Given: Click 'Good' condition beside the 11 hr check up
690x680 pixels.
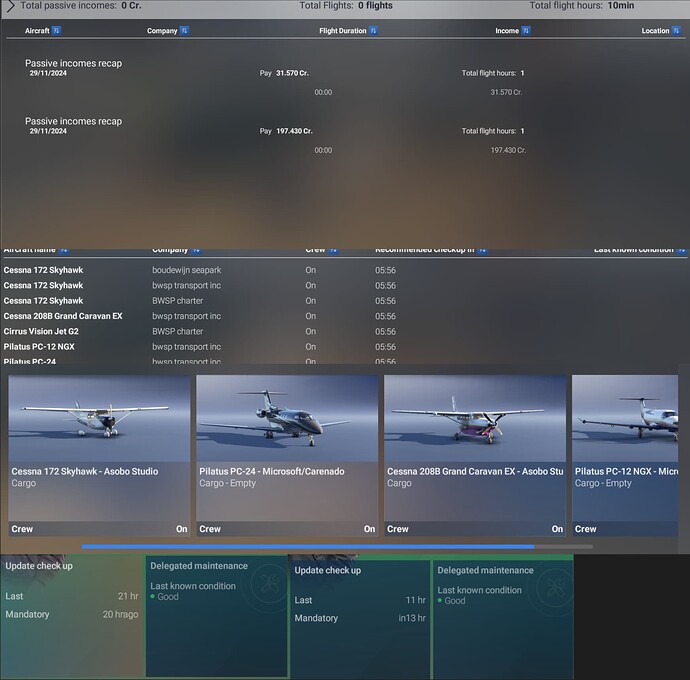Looking at the screenshot, I should [455, 601].
